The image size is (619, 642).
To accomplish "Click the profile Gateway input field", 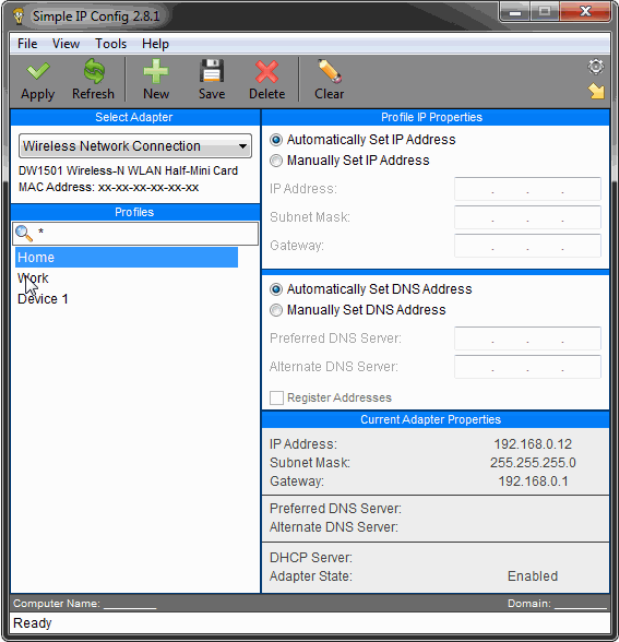I will [x=527, y=245].
